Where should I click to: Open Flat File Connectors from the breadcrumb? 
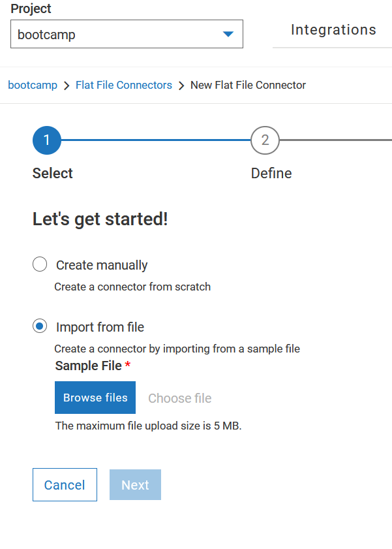(x=123, y=85)
